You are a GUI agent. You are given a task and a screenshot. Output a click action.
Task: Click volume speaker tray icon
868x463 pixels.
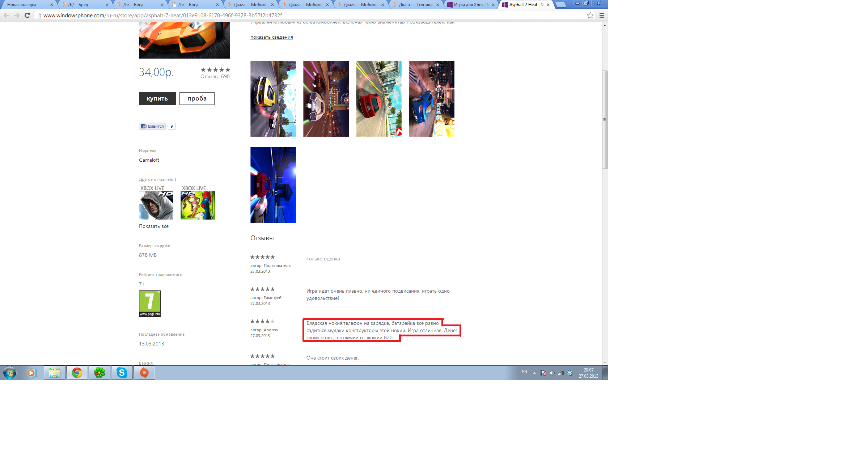pos(552,373)
